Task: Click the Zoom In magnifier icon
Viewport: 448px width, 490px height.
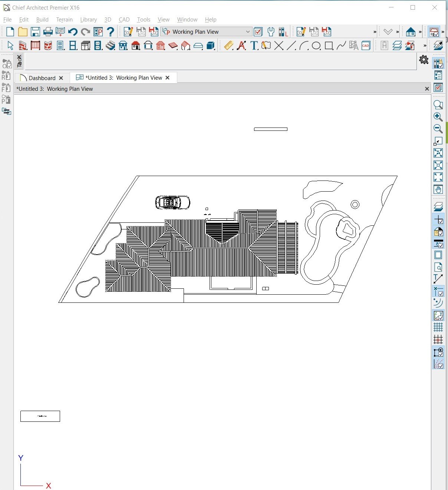Action: coord(438,117)
